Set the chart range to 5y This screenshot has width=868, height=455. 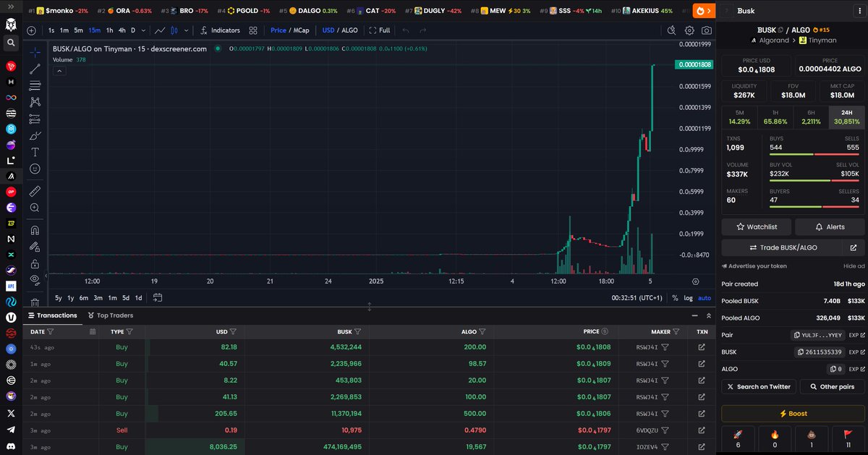[59, 297]
